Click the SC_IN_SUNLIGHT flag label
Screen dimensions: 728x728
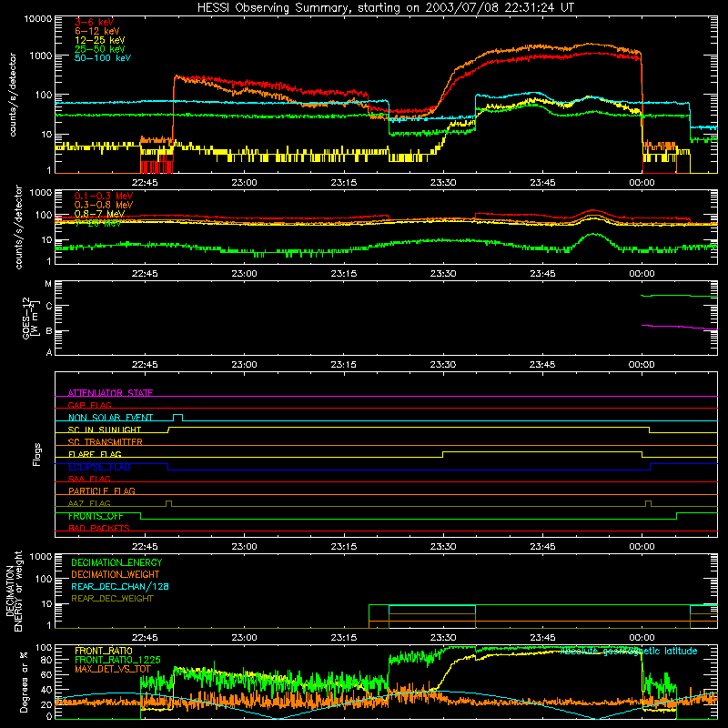[x=105, y=430]
